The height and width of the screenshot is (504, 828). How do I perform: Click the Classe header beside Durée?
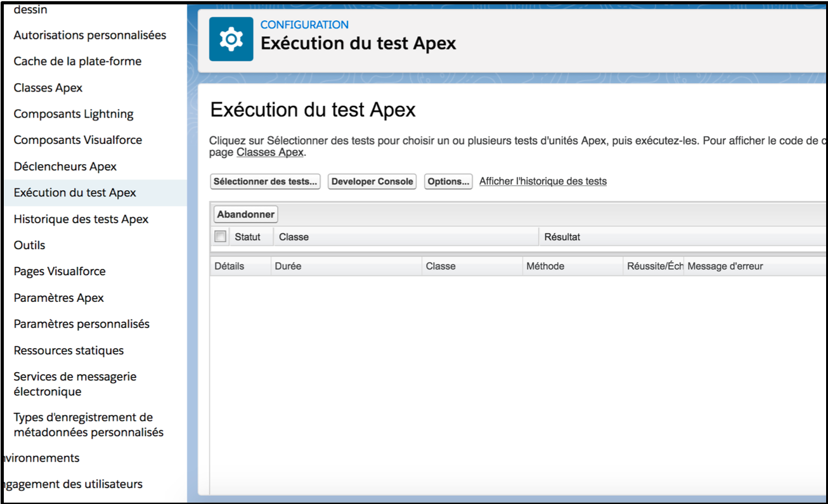(x=472, y=266)
